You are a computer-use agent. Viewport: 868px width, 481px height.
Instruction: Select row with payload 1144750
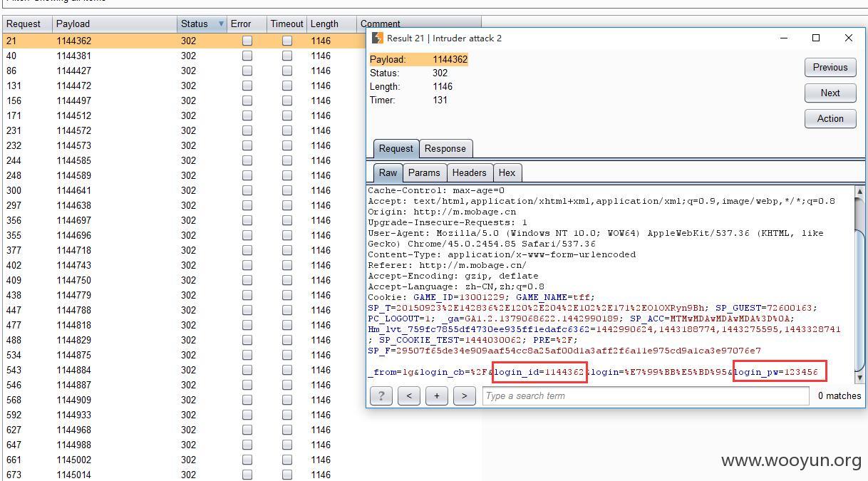click(x=184, y=280)
